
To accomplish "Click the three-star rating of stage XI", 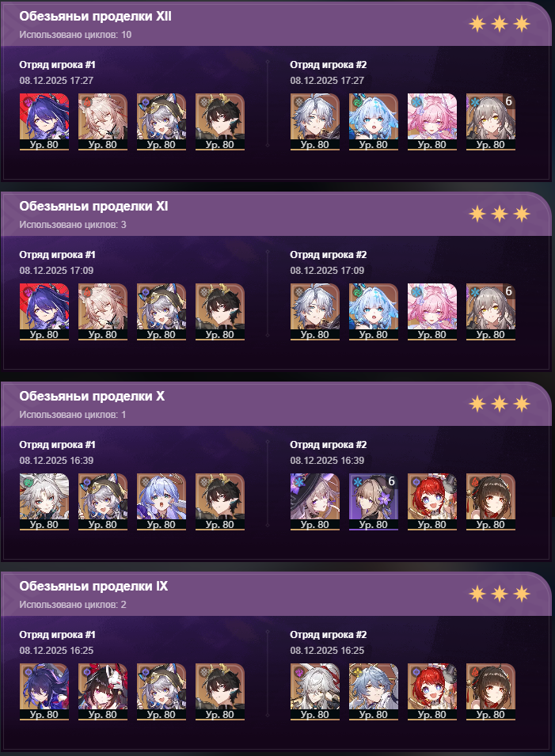I will pos(500,214).
